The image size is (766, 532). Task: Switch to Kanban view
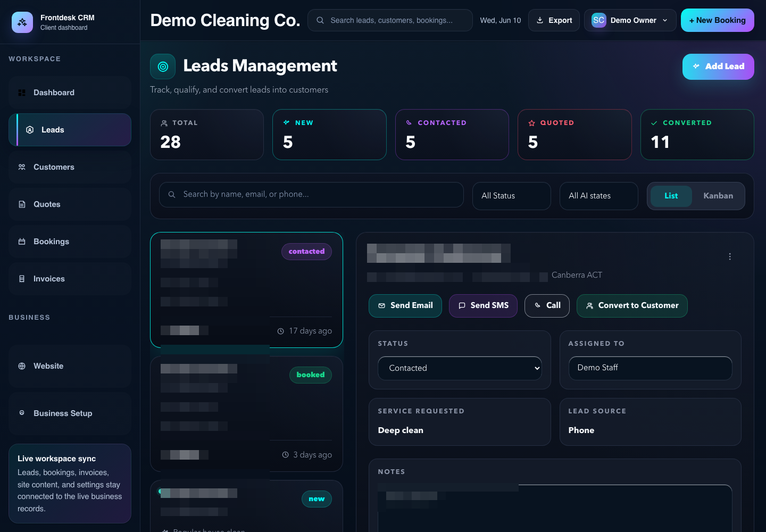(x=718, y=196)
